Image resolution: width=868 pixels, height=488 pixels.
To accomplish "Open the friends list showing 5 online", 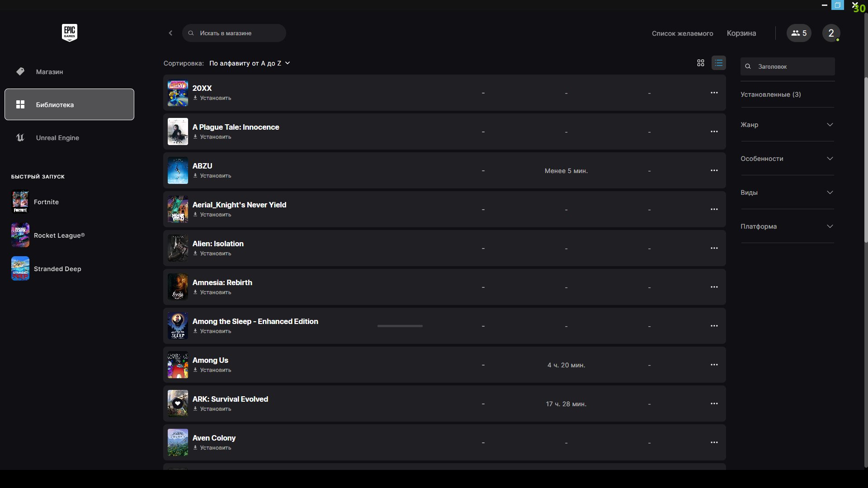I will (x=799, y=33).
